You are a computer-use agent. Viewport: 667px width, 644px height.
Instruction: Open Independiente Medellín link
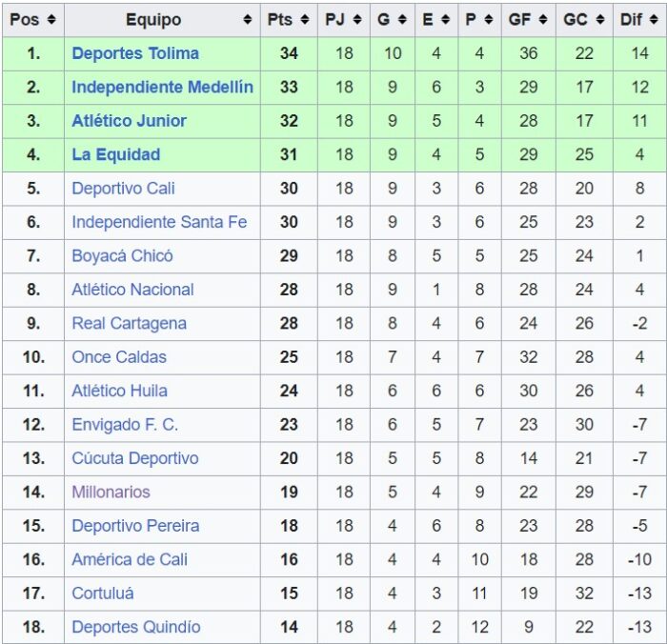pyautogui.click(x=162, y=87)
